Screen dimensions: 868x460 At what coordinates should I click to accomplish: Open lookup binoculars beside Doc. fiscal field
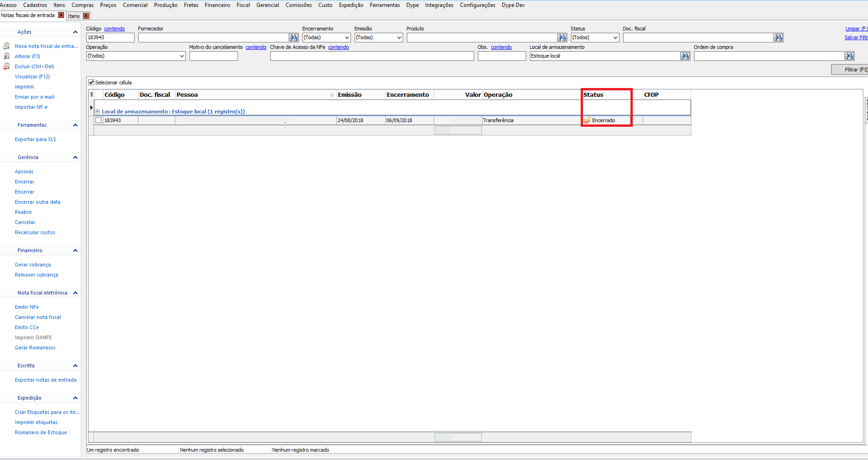778,37
